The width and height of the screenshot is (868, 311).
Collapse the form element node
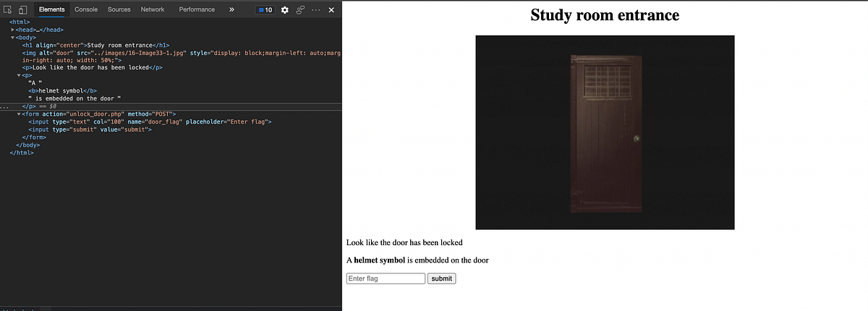(20, 114)
